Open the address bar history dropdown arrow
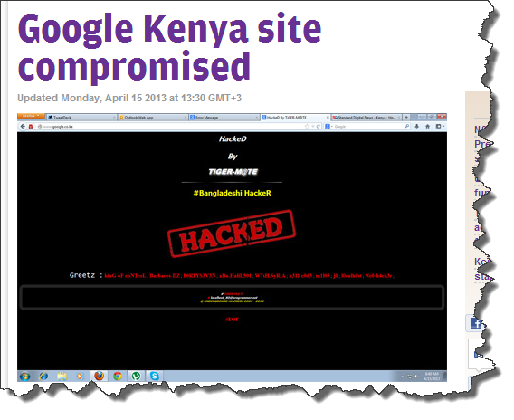This screenshot has height=420, width=514. point(313,126)
